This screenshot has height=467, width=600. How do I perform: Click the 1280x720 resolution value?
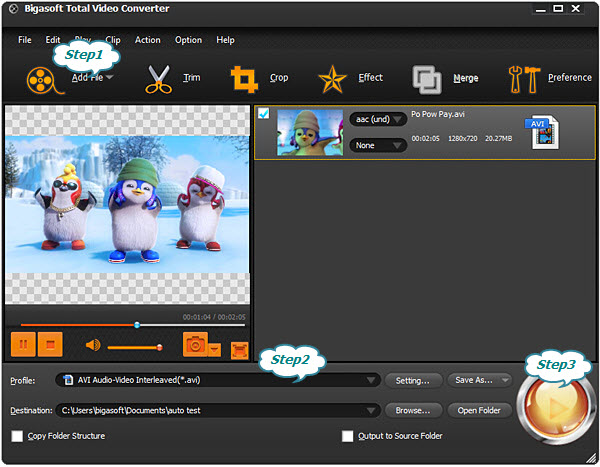pos(463,139)
